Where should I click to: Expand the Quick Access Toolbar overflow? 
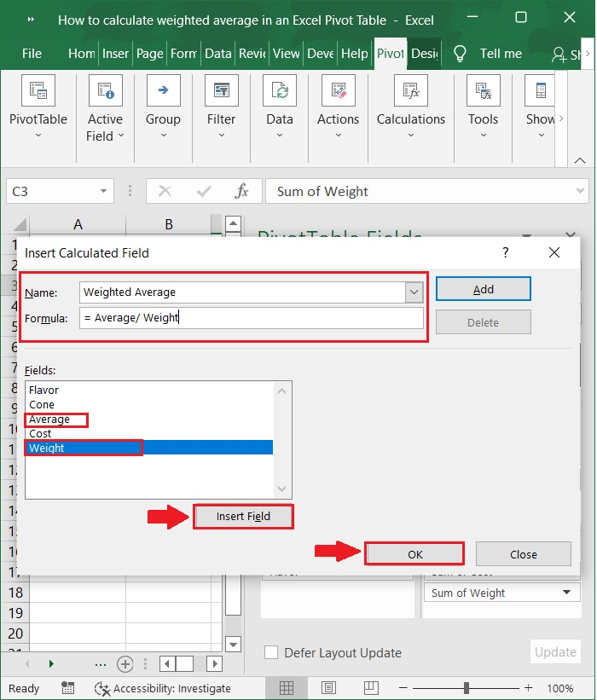pyautogui.click(x=31, y=20)
